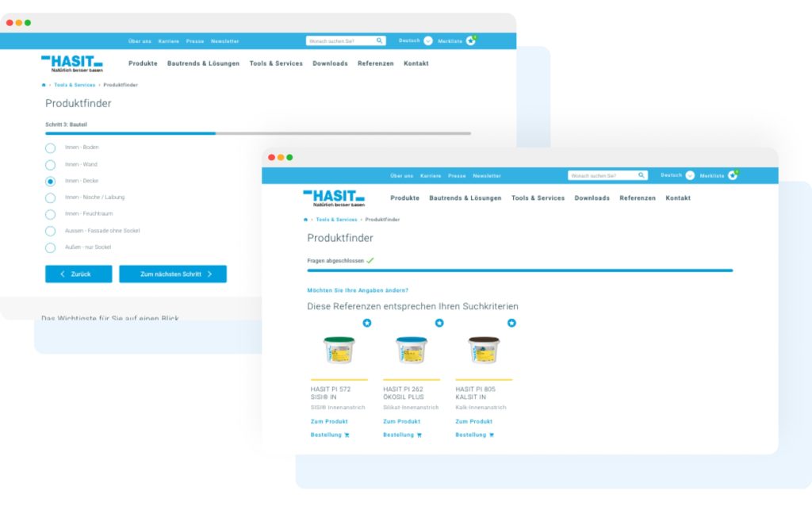Screen dimensions: 812x506
Task: Open the Merkliste star icon in the Bauteil step window
Action: click(471, 40)
